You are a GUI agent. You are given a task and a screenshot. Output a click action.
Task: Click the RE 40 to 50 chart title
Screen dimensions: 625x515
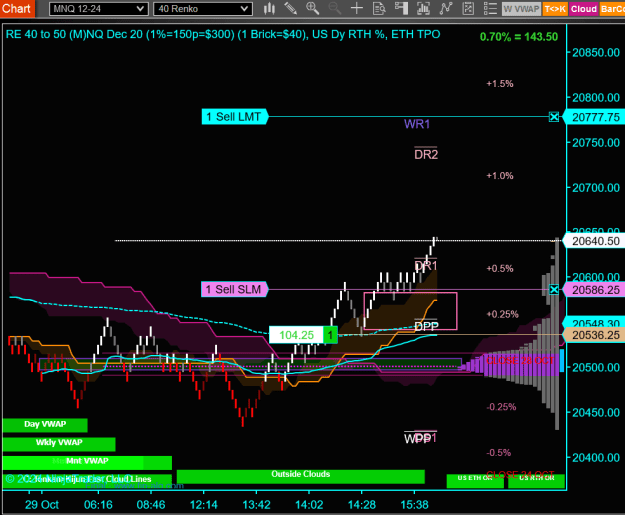coord(223,34)
